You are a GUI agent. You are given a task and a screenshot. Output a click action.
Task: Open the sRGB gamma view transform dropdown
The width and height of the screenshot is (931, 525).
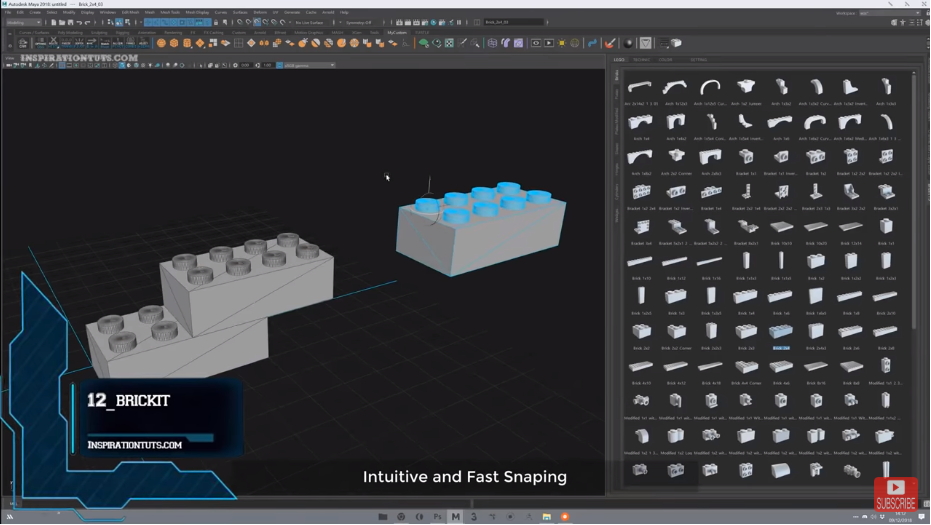point(309,65)
